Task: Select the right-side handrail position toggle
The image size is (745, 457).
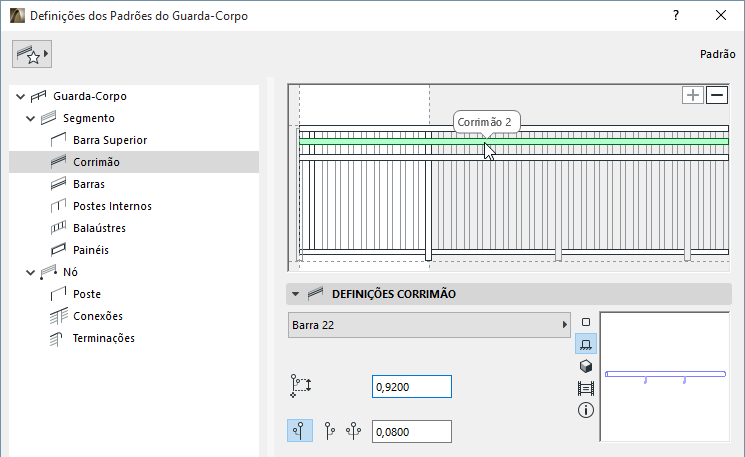Action: [330, 431]
